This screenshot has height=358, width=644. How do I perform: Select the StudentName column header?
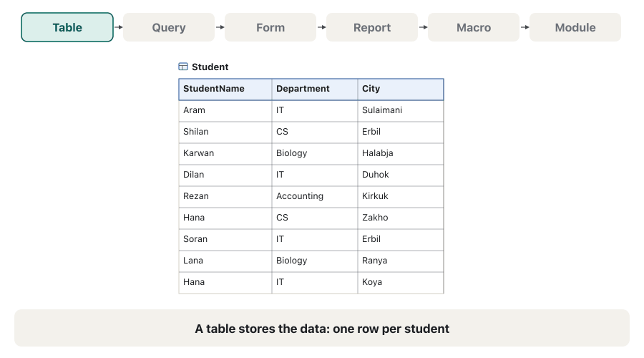pos(225,89)
